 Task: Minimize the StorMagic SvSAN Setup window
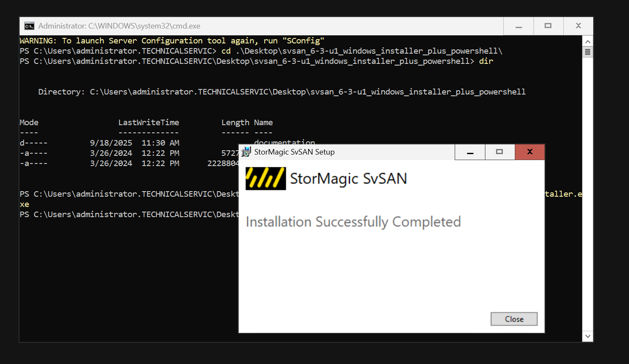pyautogui.click(x=470, y=152)
